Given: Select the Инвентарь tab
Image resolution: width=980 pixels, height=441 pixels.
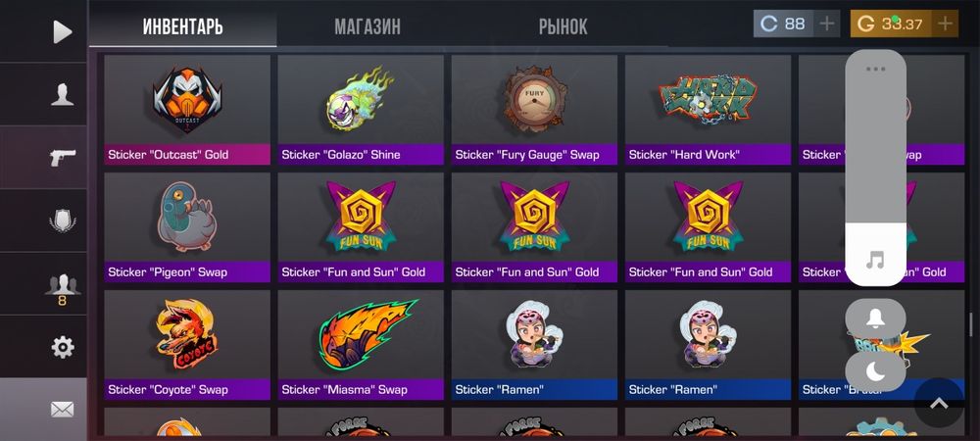Looking at the screenshot, I should coord(182,26).
